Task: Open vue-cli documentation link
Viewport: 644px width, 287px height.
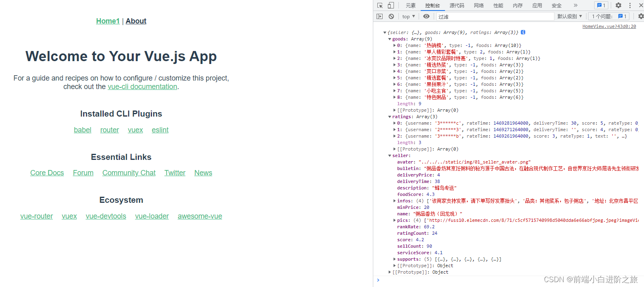Action: point(142,87)
